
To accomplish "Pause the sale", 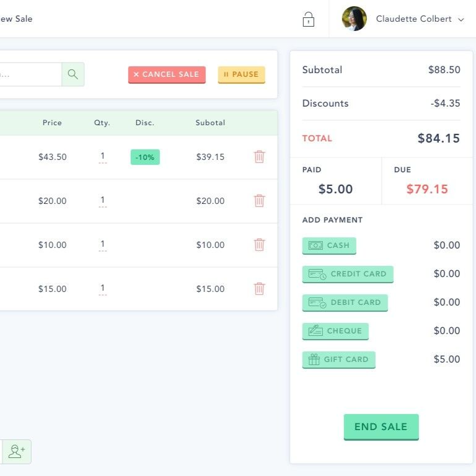I will tap(241, 74).
